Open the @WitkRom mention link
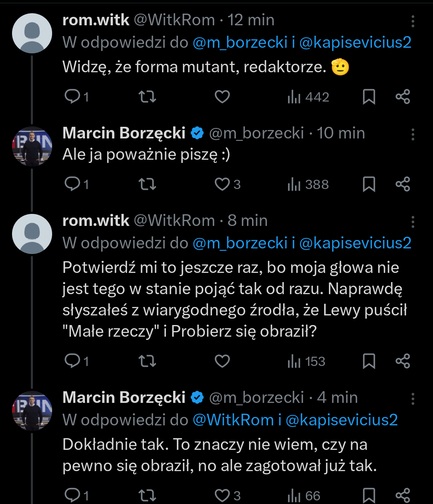 tap(233, 420)
